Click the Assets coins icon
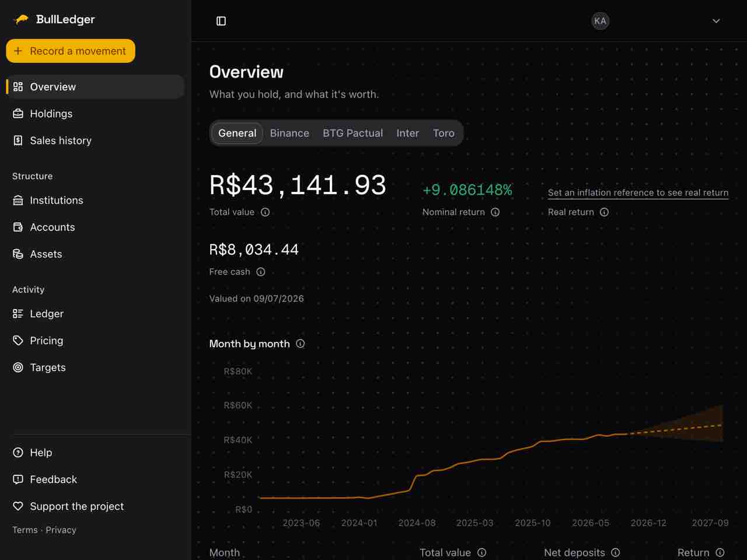 click(x=18, y=254)
